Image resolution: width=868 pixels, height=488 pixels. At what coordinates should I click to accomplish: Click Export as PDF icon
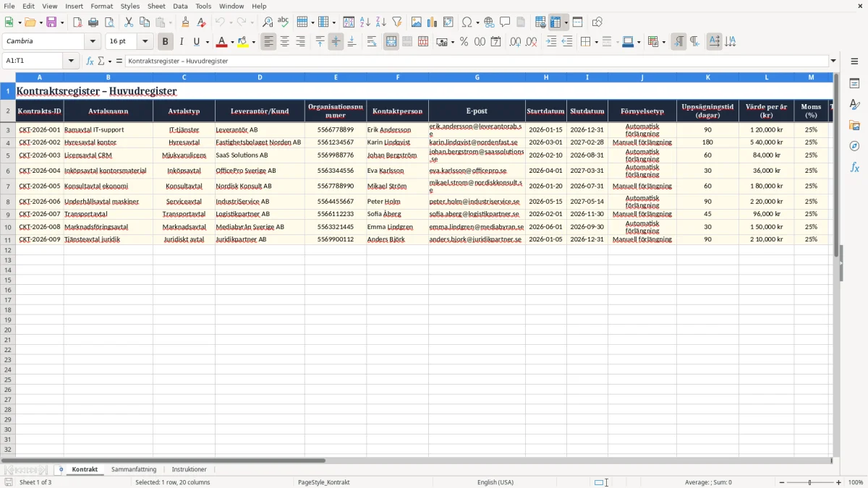tap(77, 22)
